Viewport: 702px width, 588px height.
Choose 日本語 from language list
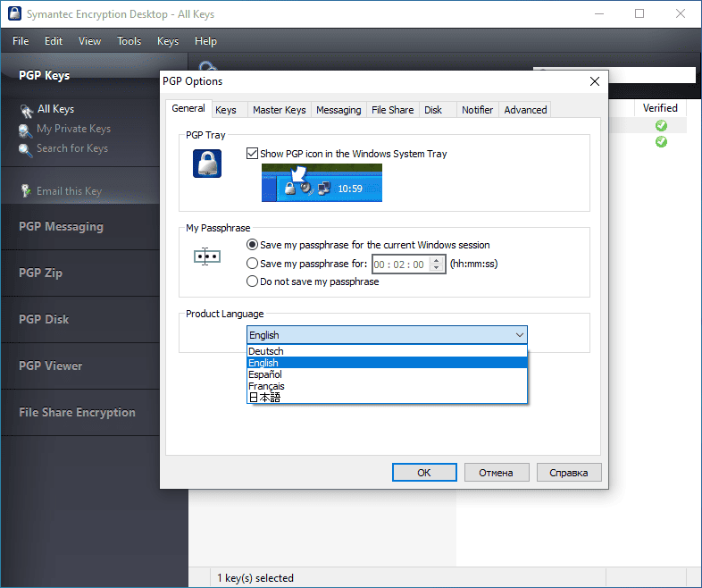point(387,398)
